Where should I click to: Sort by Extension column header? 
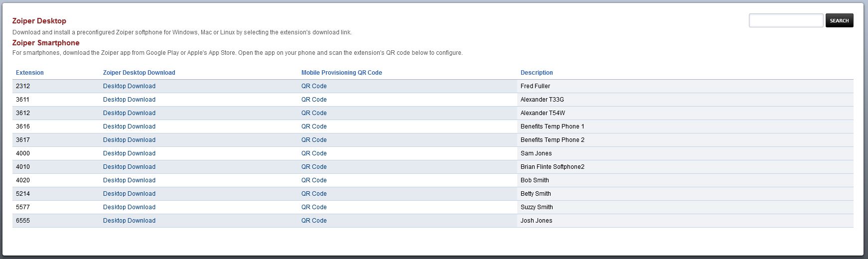(30, 73)
